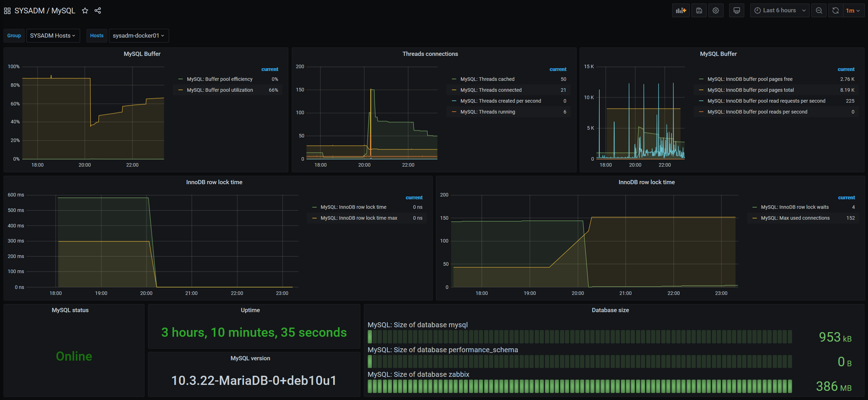Open the Threads connections panel title menu

pyautogui.click(x=430, y=54)
